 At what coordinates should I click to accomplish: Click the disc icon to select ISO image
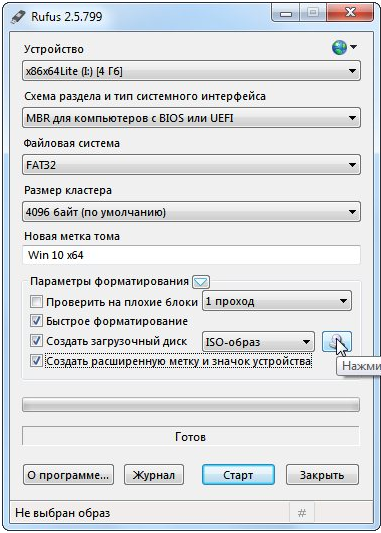pyautogui.click(x=337, y=341)
